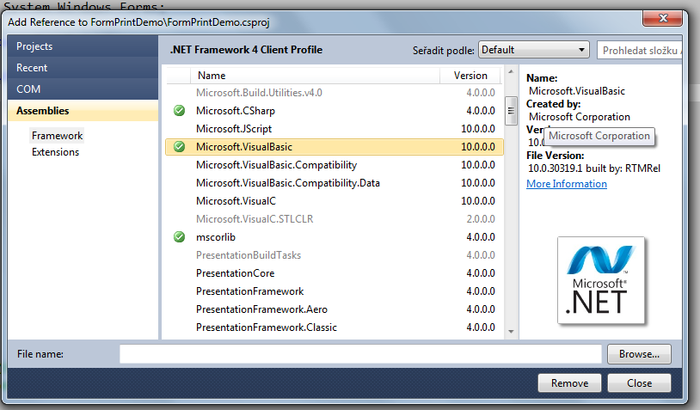Select the Framework sub-item
The width and height of the screenshot is (700, 410).
pyautogui.click(x=57, y=135)
